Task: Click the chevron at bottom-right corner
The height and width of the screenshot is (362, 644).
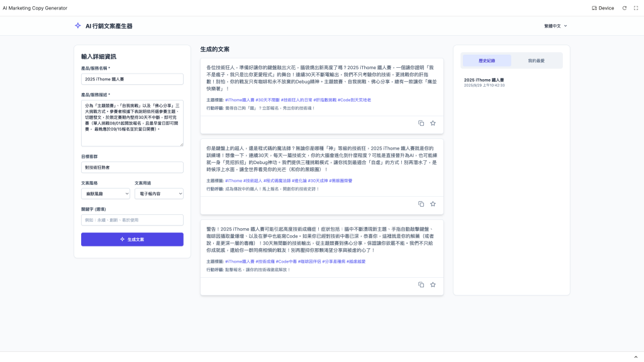Action: 636,357
